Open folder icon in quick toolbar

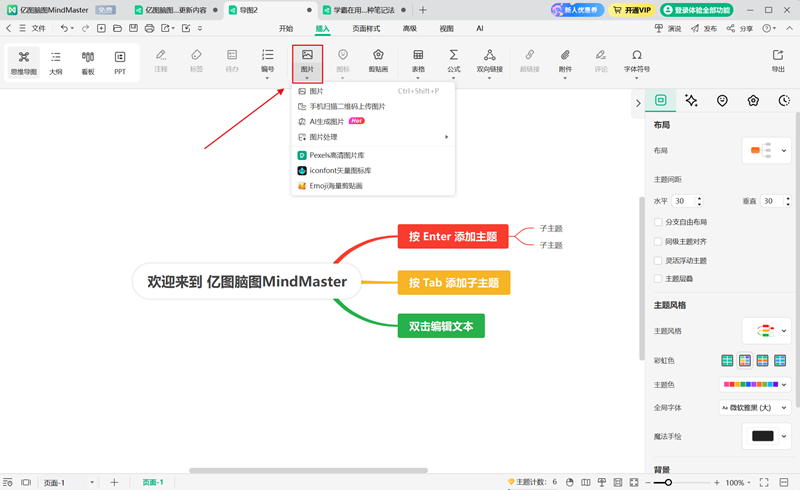117,28
